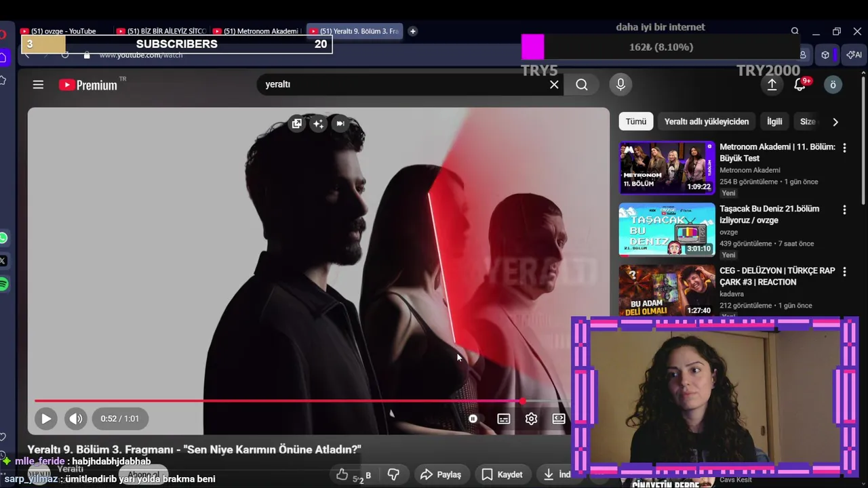Click the 0:52 / 1:01 time display
The height and width of the screenshot is (488, 868).
click(x=120, y=419)
